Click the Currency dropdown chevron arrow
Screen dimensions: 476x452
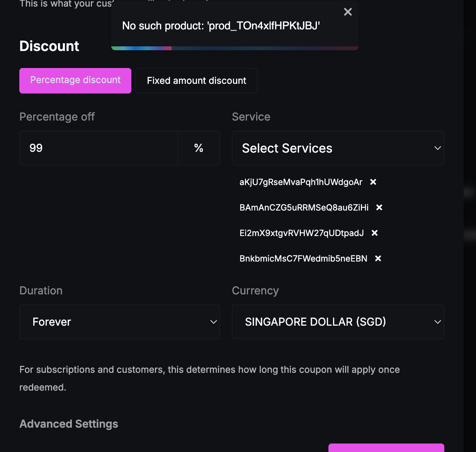[438, 322]
